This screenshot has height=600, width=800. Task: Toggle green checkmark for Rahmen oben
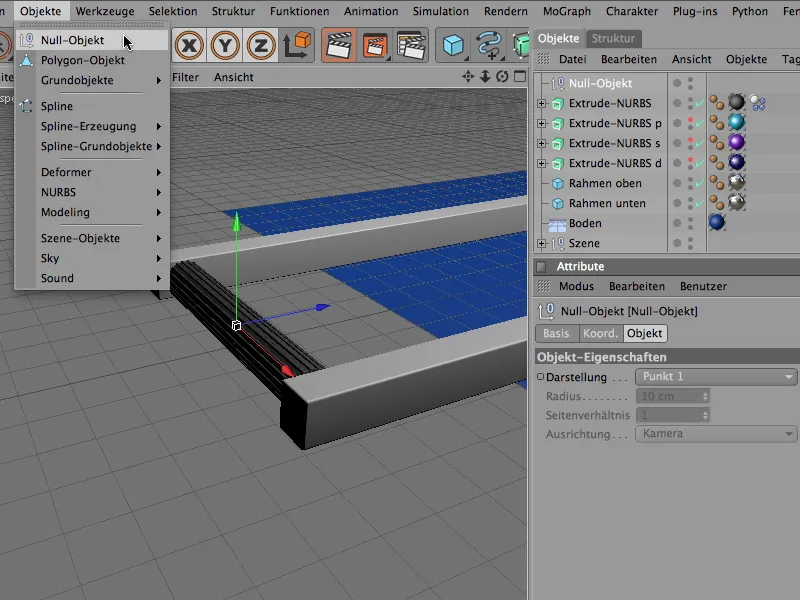699,184
